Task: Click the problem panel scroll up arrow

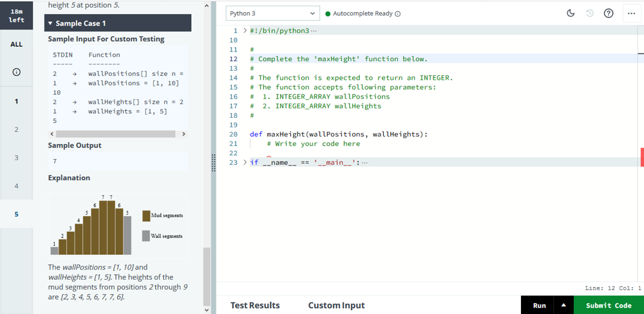Action: pyautogui.click(x=207, y=6)
